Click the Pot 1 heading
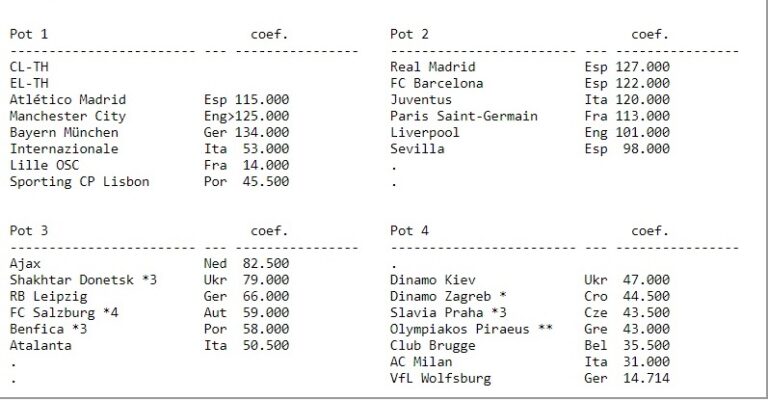The height and width of the screenshot is (400, 768). (29, 34)
